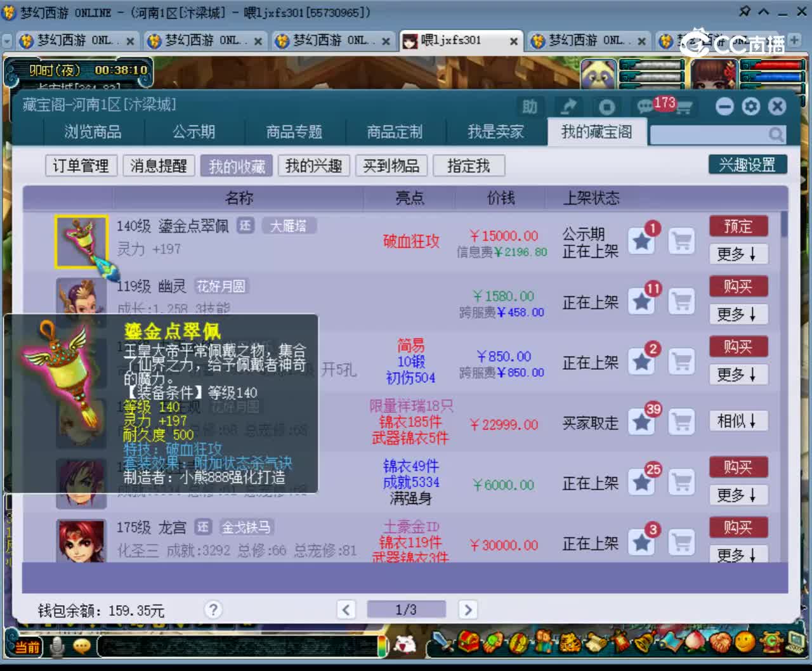Click 购买 on the ¥6000.00 row

738,467
